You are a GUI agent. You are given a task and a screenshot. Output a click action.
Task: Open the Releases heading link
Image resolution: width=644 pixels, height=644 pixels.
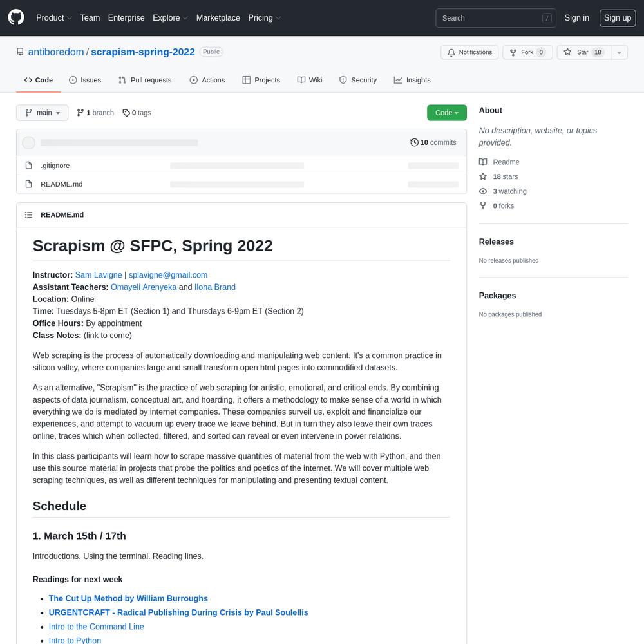click(x=496, y=241)
